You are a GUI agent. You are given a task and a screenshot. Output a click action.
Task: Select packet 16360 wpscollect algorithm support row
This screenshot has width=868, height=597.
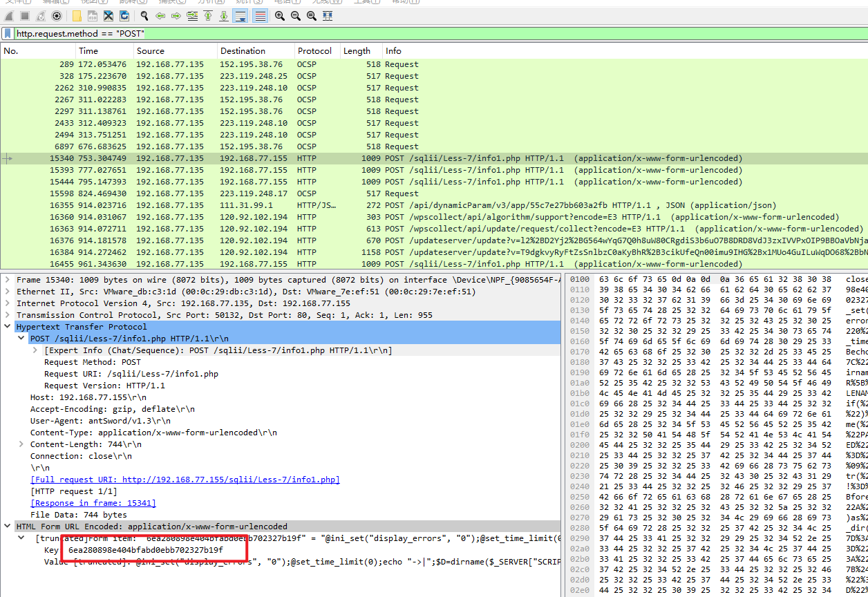[434, 217]
